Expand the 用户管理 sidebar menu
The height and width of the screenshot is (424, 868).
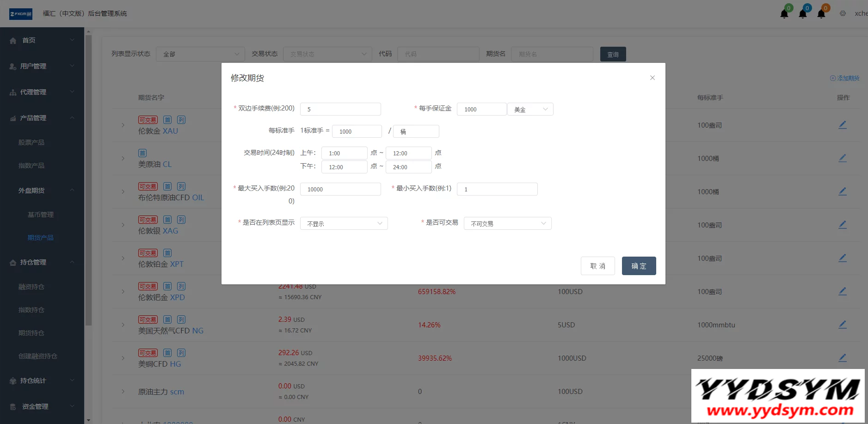(x=42, y=66)
